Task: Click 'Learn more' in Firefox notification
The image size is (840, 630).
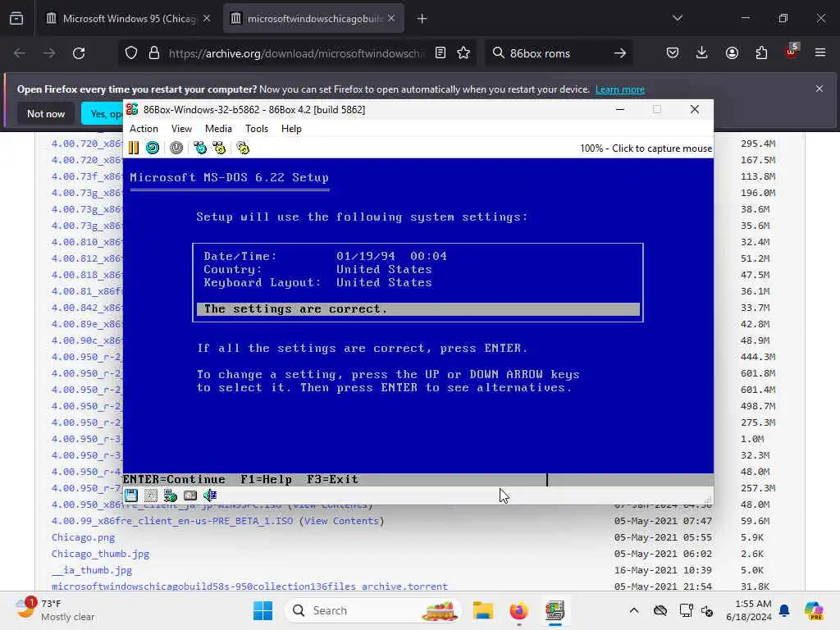Action: 620,89
